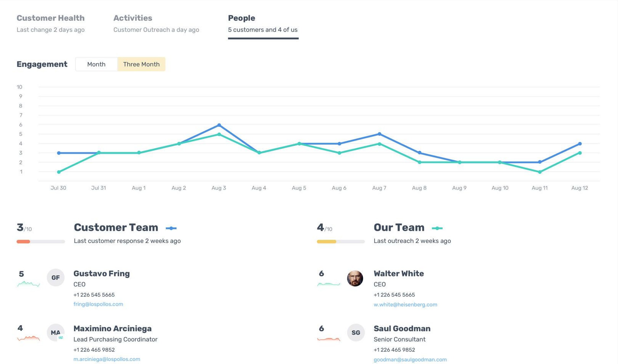Click Gustavo Fring's green sparkline chart
The image size is (618, 364).
(28, 284)
